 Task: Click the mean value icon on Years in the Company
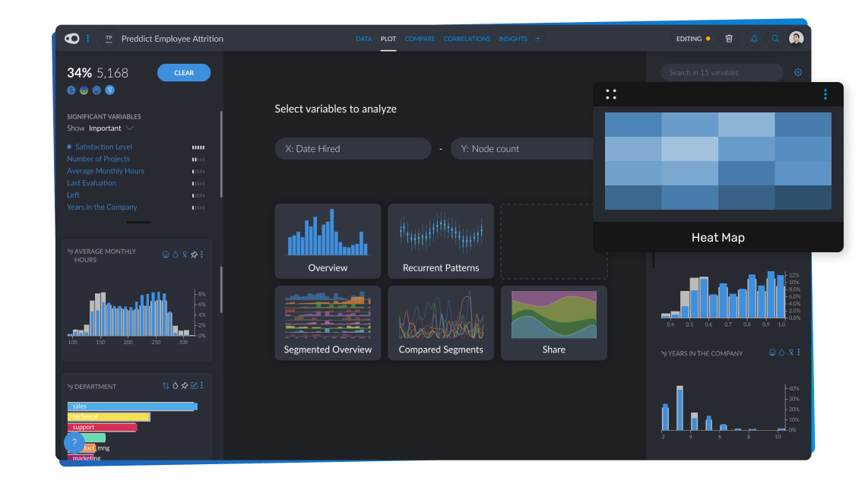(791, 353)
